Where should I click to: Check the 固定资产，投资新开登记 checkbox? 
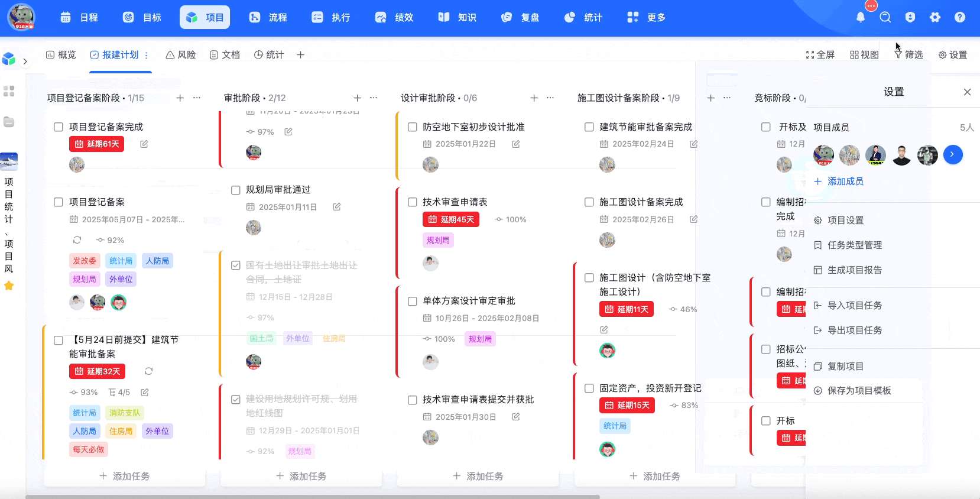[x=589, y=388]
